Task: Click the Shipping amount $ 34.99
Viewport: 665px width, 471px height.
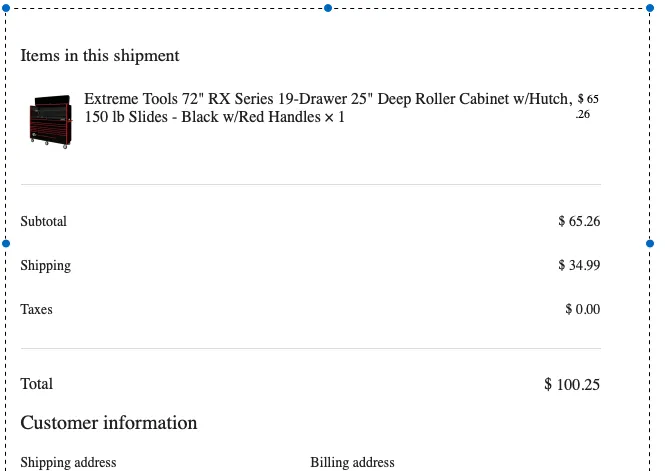Action: pos(579,265)
